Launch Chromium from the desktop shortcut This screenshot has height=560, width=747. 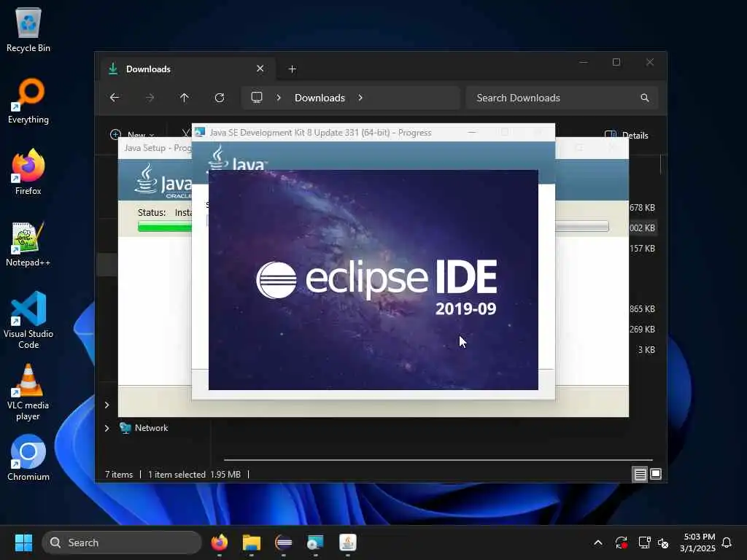tap(28, 458)
